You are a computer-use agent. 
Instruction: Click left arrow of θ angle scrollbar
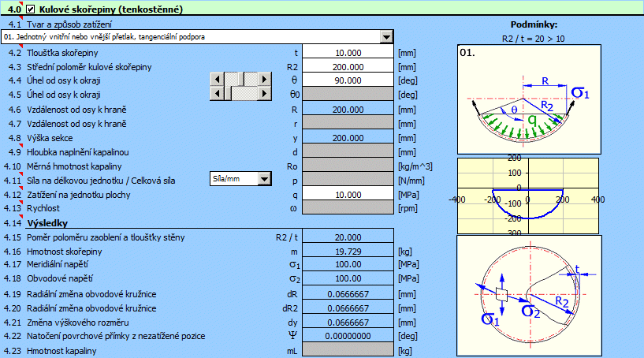coord(217,79)
